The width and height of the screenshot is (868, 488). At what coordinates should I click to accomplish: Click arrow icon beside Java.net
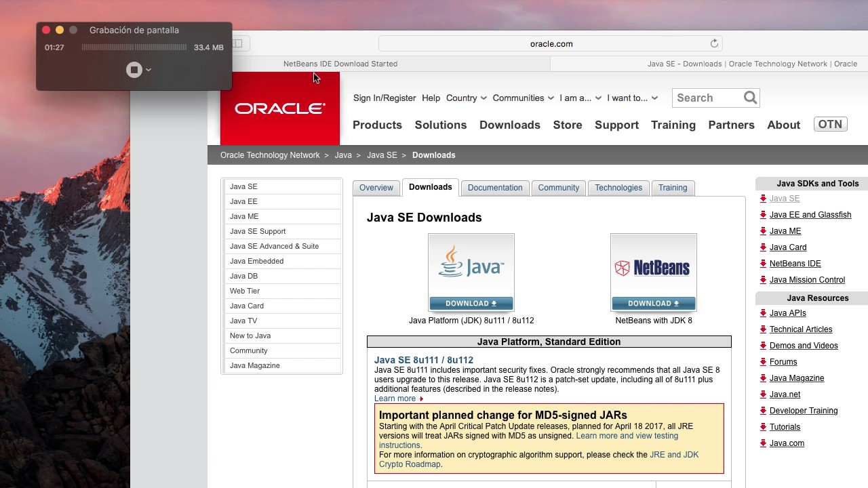(x=763, y=394)
